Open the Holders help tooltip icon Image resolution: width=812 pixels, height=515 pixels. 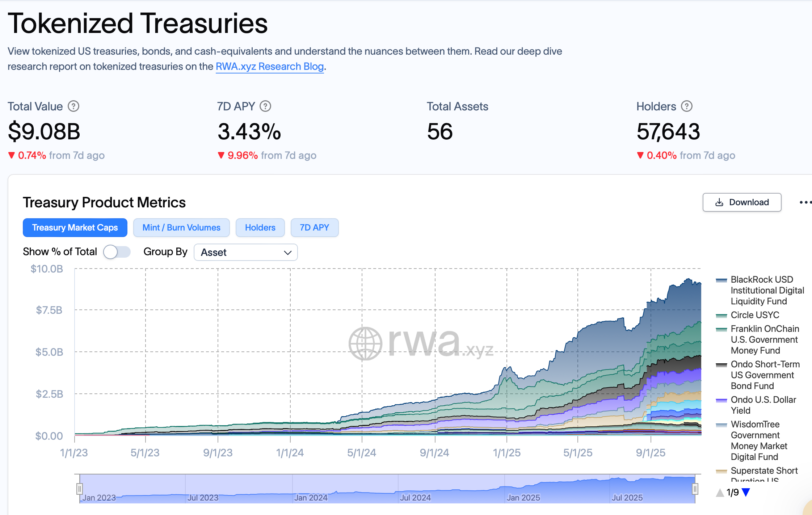pos(686,106)
